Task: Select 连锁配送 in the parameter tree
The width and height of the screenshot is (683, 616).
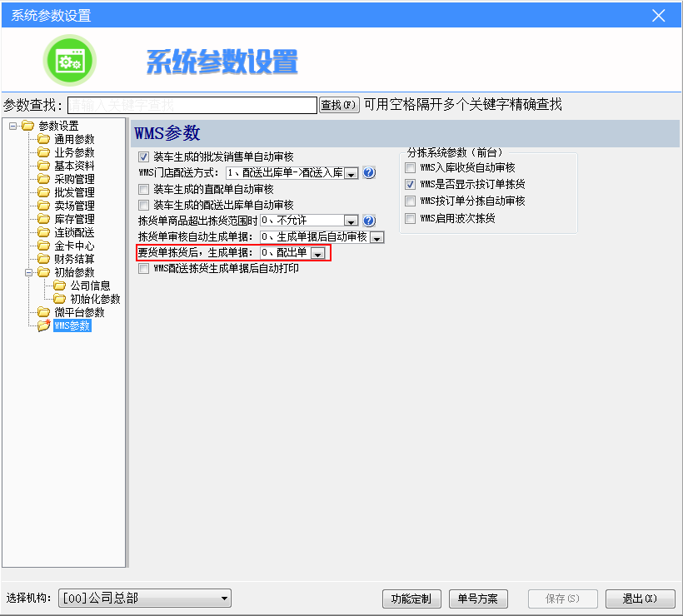Action: [x=74, y=232]
